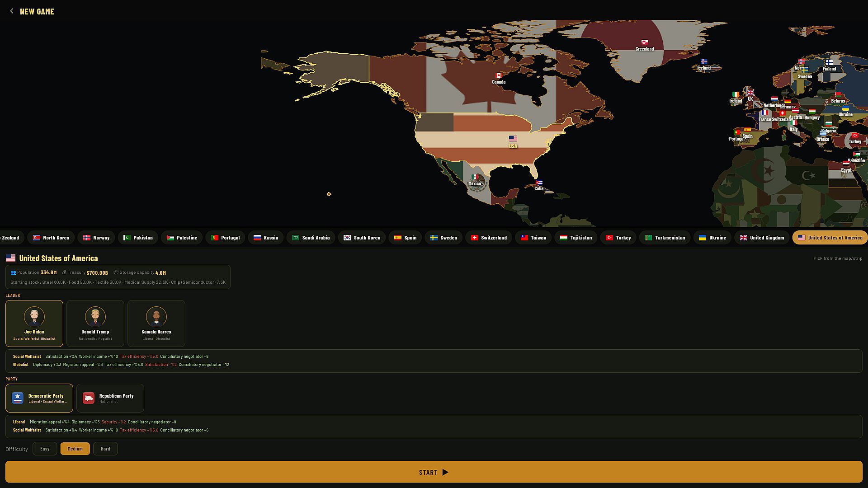This screenshot has width=868, height=488.
Task: Pick Palestine from the country strip
Action: point(182,238)
